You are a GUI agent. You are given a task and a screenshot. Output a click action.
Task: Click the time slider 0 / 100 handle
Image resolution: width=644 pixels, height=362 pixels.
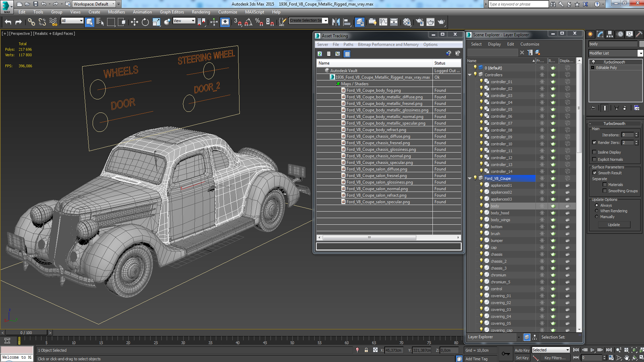pos(26,333)
